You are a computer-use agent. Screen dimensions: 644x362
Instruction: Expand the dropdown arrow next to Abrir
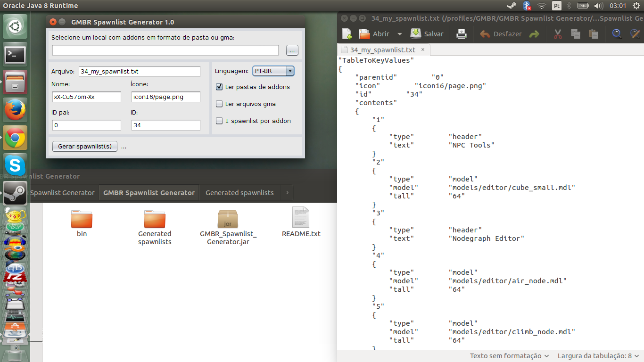point(399,34)
